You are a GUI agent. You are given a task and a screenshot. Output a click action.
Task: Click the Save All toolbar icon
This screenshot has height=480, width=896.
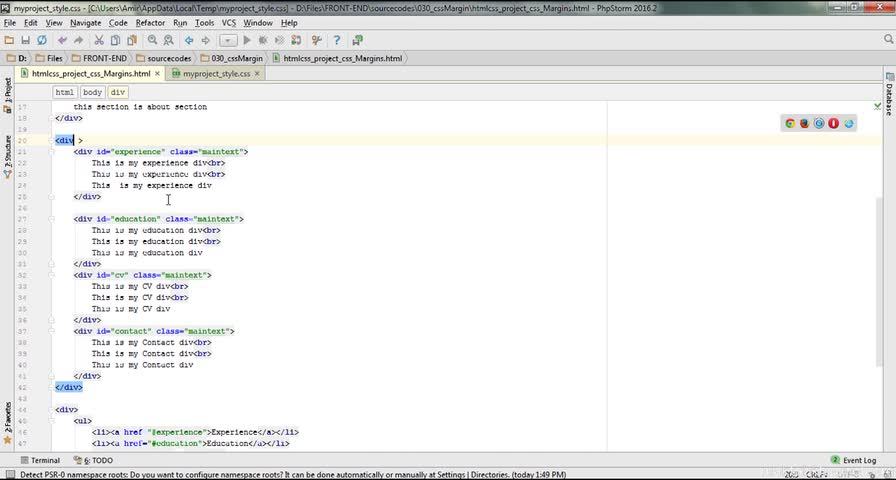click(x=25, y=41)
